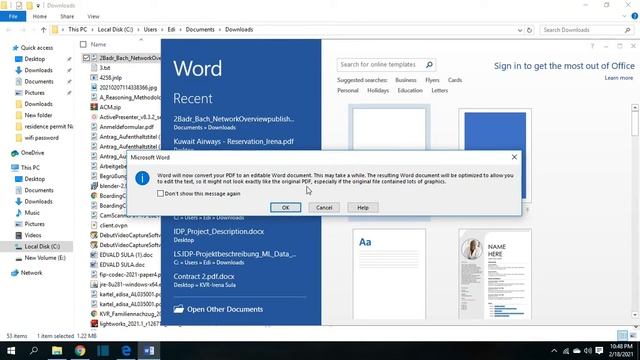Select the Business suggested search

pyautogui.click(x=405, y=80)
